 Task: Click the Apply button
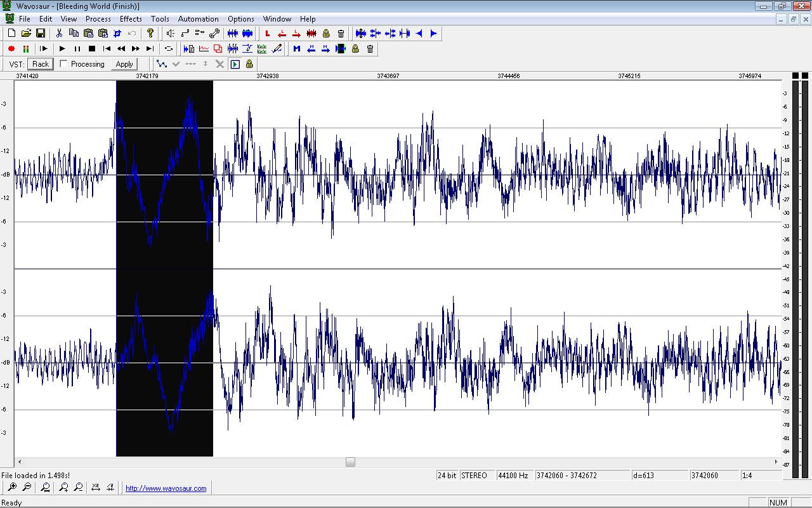124,63
